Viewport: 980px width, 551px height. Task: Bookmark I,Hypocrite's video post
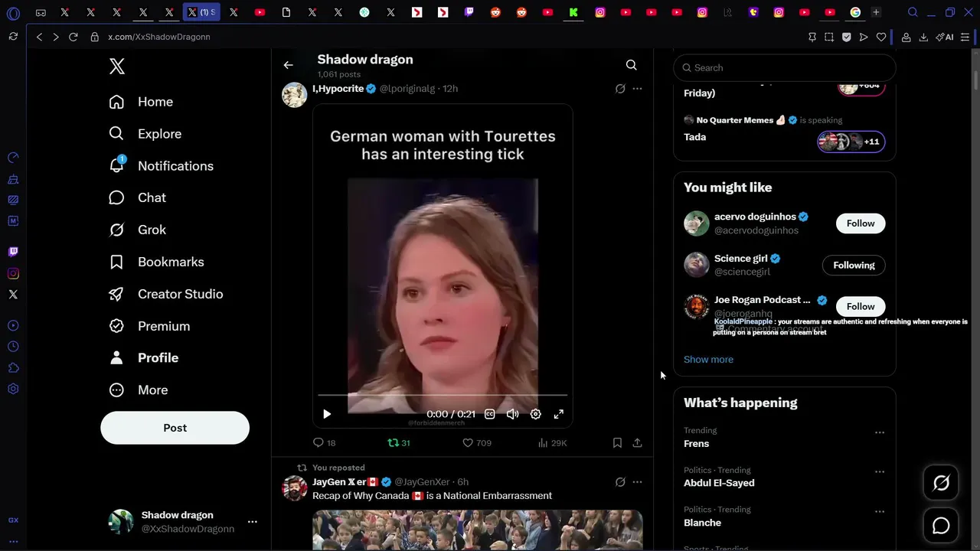617,443
